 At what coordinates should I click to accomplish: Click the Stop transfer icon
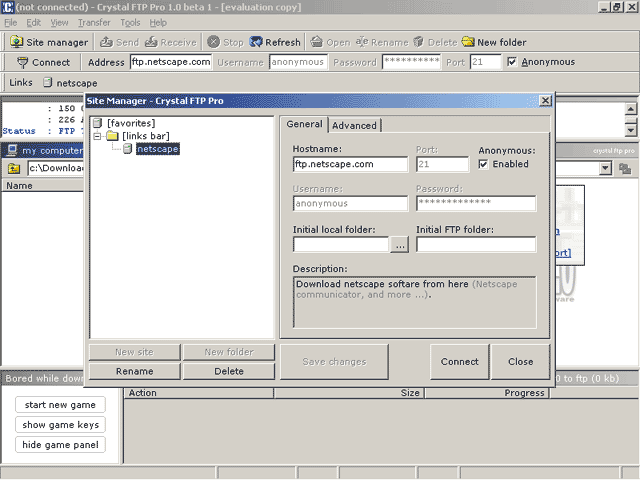213,42
